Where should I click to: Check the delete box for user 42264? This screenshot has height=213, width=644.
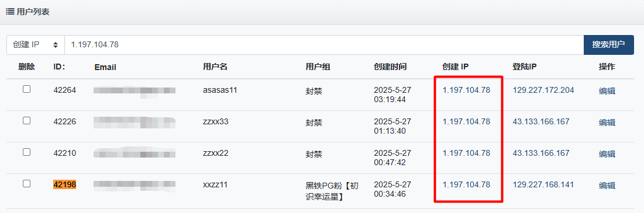pyautogui.click(x=27, y=89)
